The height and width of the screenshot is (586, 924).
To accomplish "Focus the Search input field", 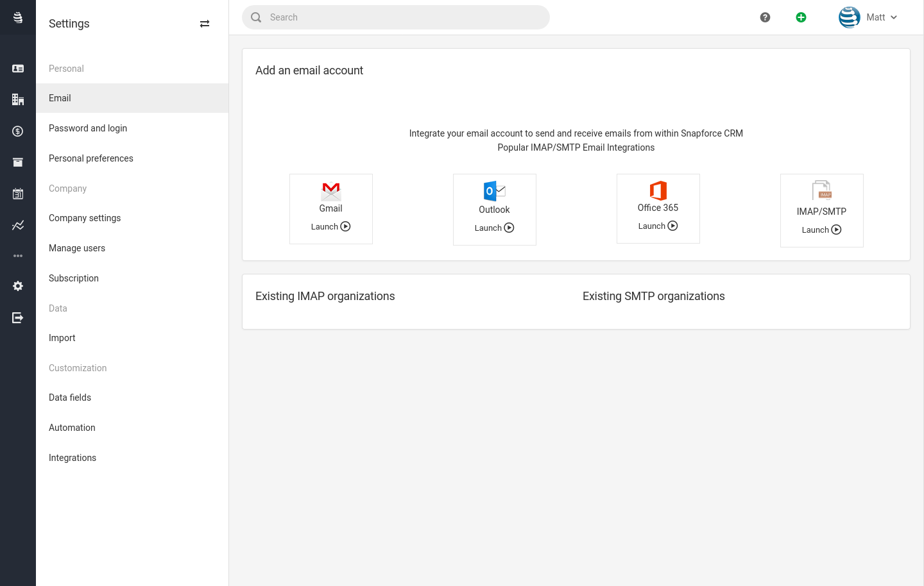I will point(396,17).
